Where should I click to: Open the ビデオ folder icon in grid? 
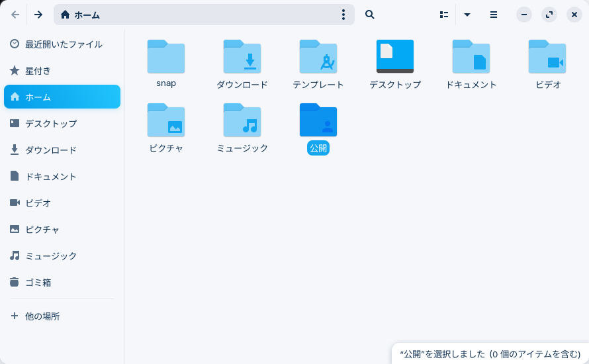click(547, 56)
